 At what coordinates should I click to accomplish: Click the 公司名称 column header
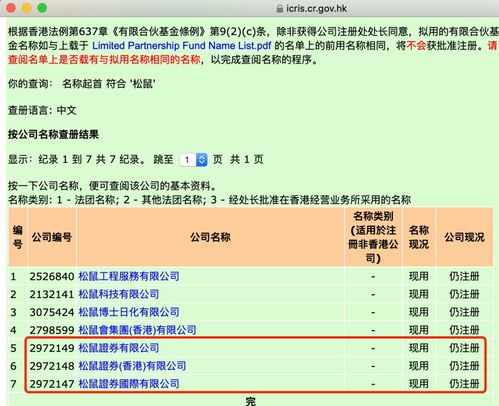[210, 237]
